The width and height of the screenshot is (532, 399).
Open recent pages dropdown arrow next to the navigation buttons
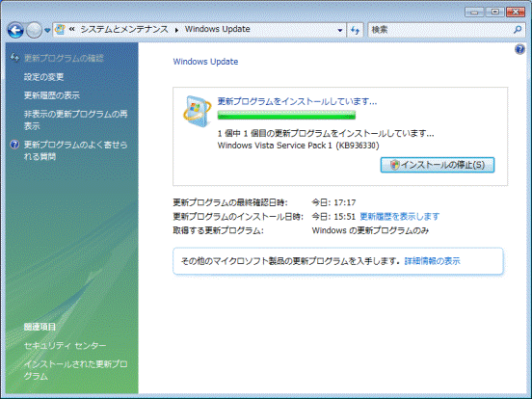47,30
